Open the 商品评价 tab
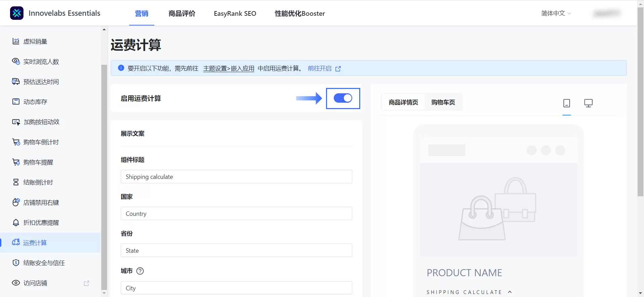The width and height of the screenshot is (644, 297). point(182,13)
